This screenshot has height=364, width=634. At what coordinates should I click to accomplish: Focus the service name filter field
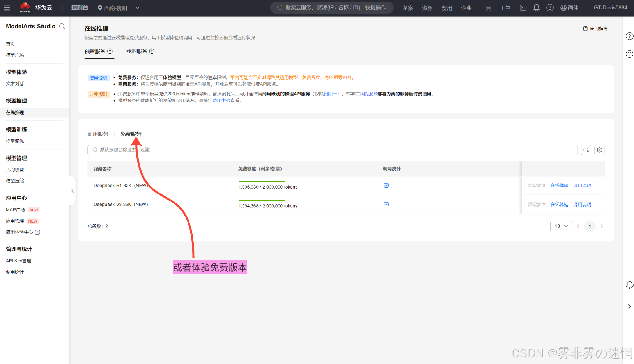tap(333, 150)
